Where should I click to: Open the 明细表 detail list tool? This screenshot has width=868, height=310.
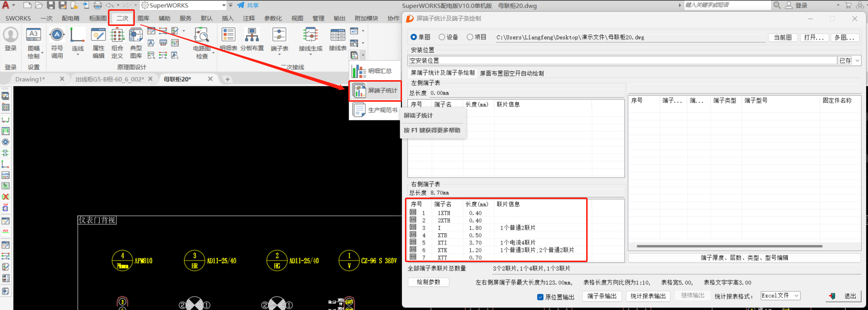coord(228,35)
